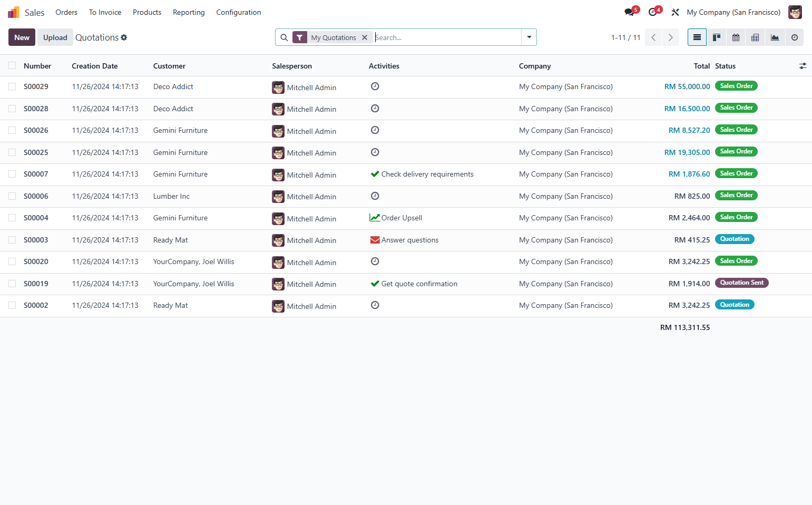812x505 pixels.
Task: Open the Sales app home icon
Action: [14, 12]
